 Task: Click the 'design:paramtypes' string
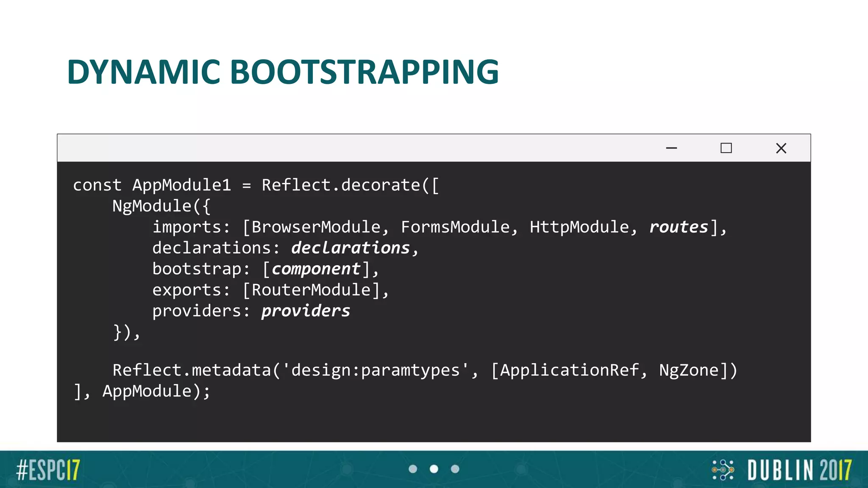point(376,370)
